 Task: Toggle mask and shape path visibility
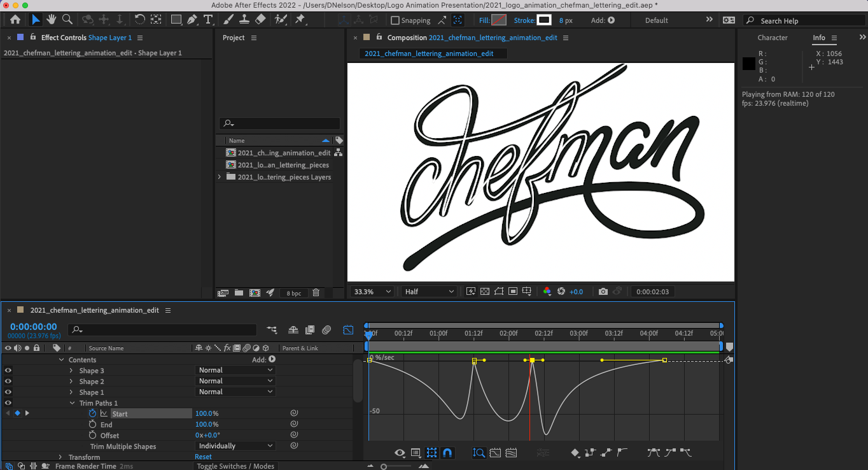(499, 292)
